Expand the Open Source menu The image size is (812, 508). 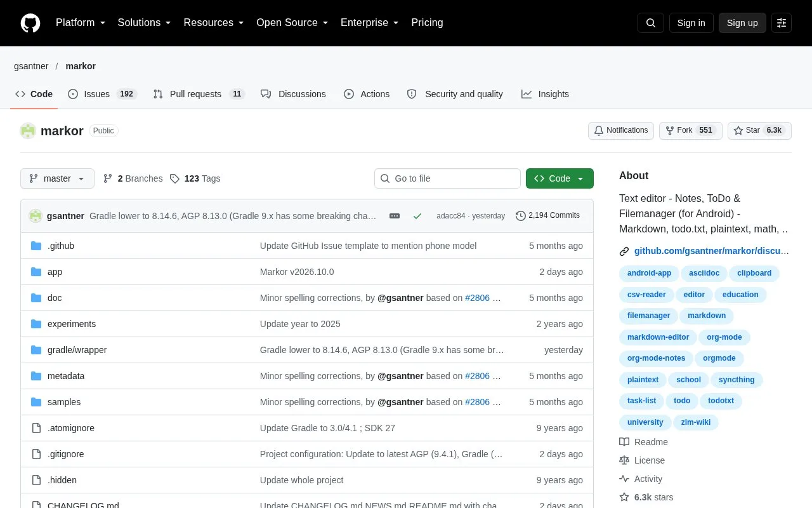pyautogui.click(x=292, y=23)
